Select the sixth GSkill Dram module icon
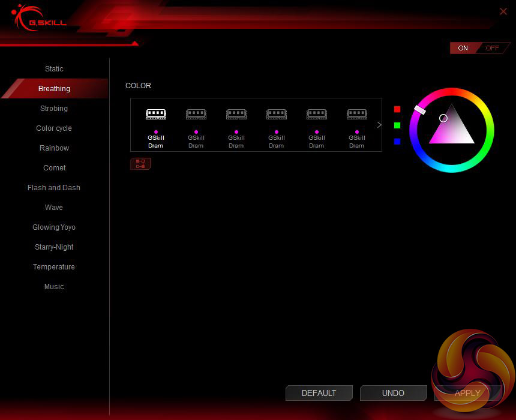This screenshot has width=516, height=420. click(x=356, y=114)
